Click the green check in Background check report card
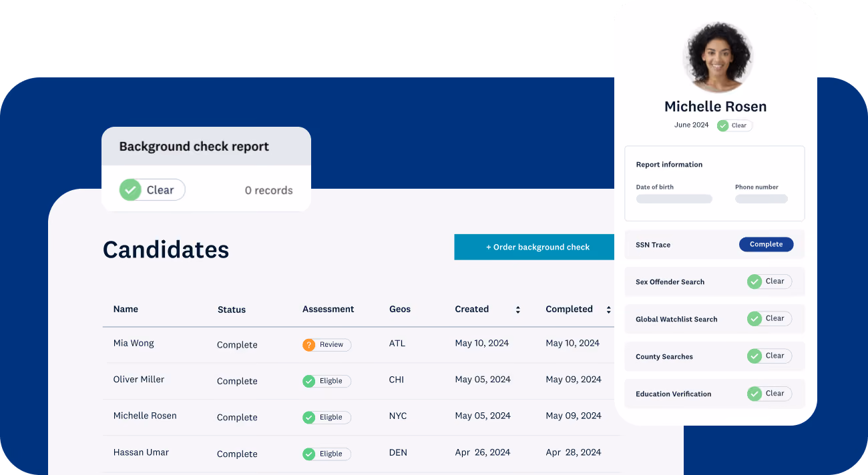Image resolution: width=868 pixels, height=475 pixels. 131,190
